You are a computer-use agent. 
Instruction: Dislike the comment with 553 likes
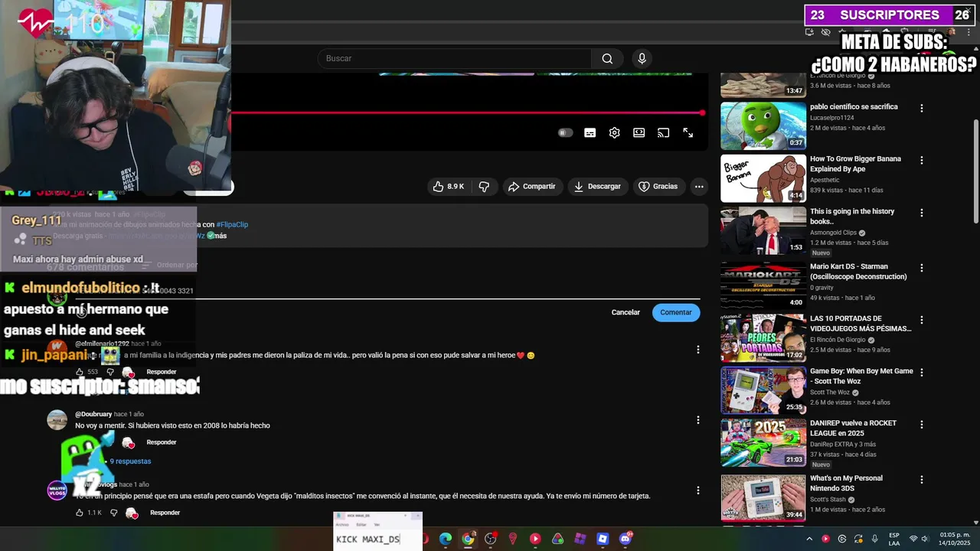click(109, 372)
